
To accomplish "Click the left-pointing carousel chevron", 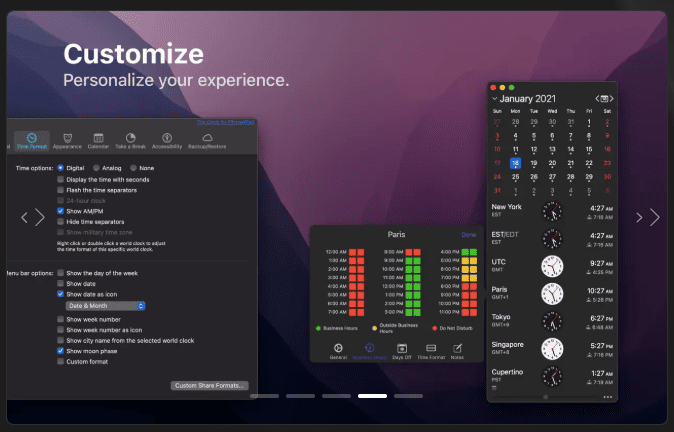I will (x=25, y=218).
